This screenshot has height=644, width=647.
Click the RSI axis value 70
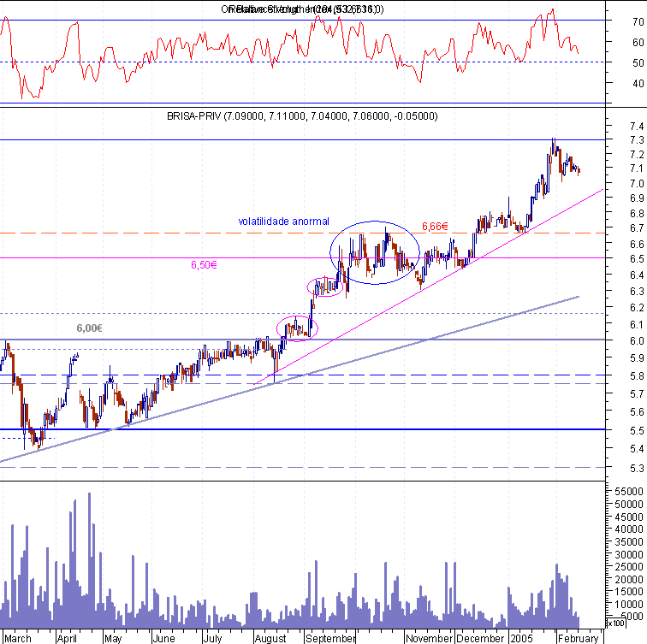click(638, 22)
